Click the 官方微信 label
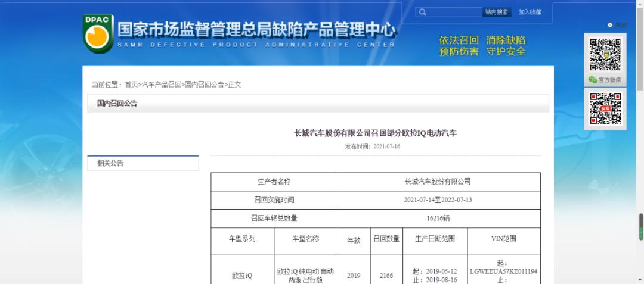This screenshot has height=284, width=644. 610,80
